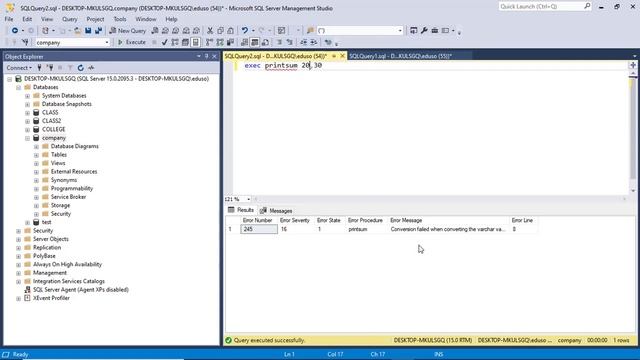Close the SQLQuery2.sql tab

click(x=342, y=56)
